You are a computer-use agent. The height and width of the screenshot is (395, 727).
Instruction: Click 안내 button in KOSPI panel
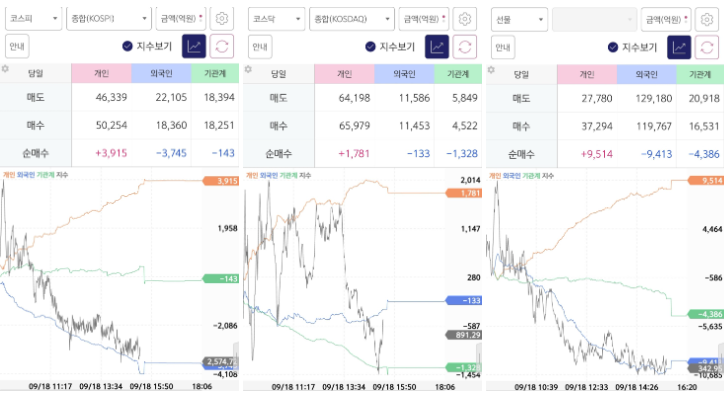pyautogui.click(x=17, y=46)
